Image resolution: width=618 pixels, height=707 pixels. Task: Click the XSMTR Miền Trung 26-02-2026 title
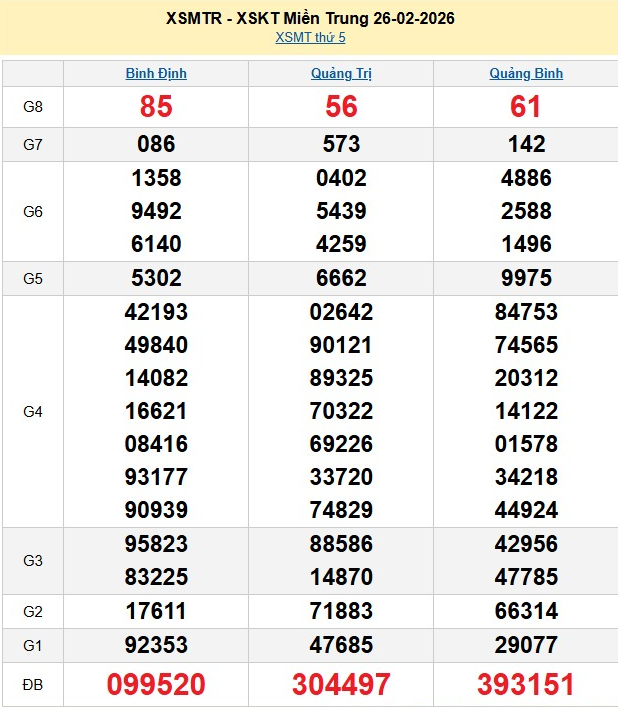pyautogui.click(x=310, y=19)
